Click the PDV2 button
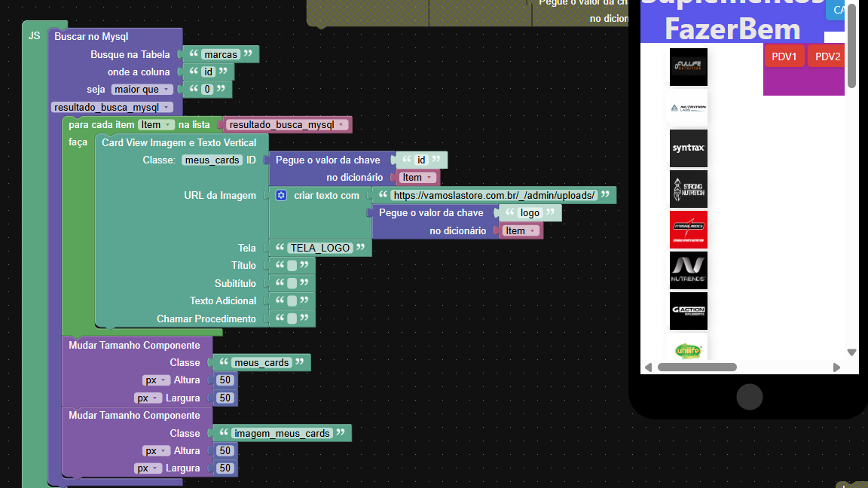 click(x=827, y=56)
